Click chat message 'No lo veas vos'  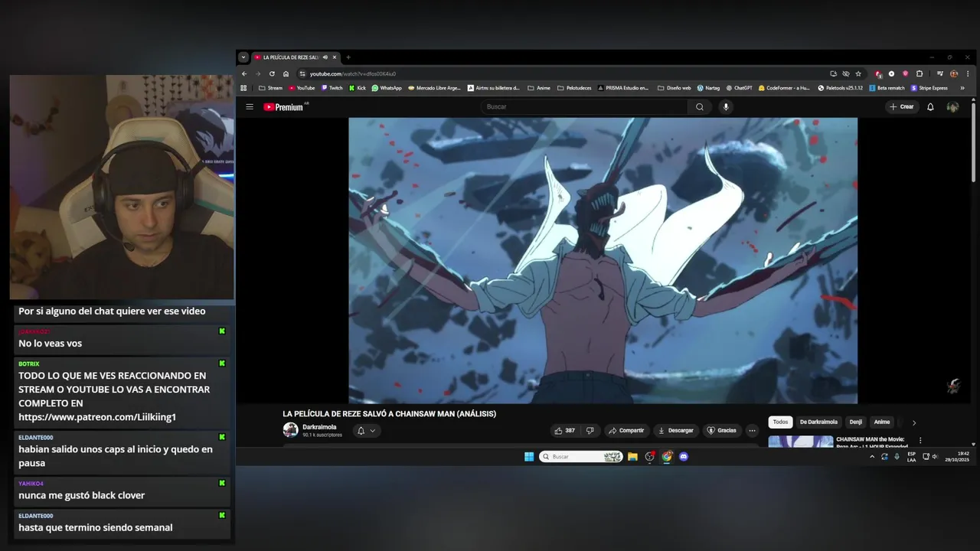tap(50, 344)
